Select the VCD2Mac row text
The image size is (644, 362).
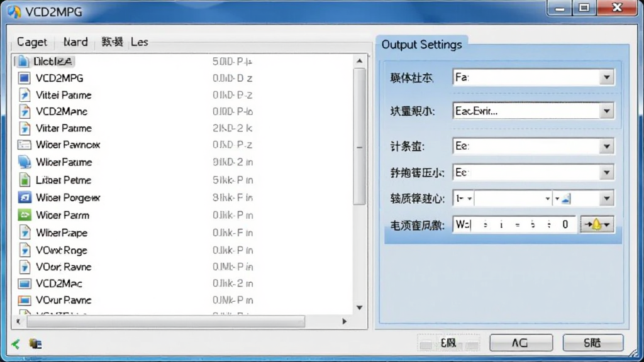[x=59, y=283]
